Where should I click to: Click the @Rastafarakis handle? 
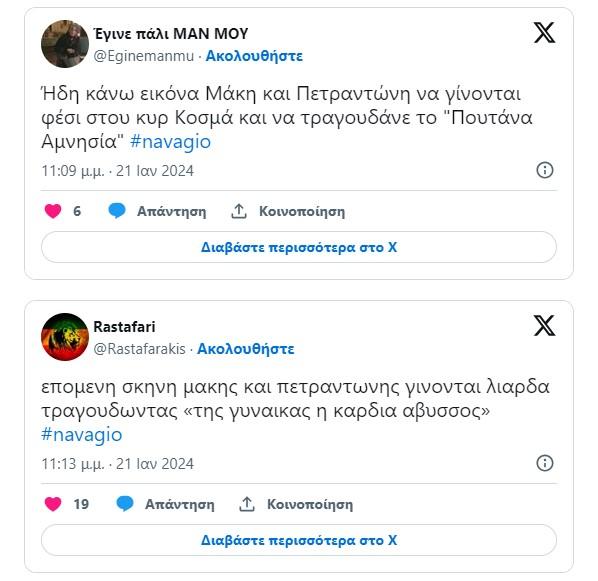(140, 349)
